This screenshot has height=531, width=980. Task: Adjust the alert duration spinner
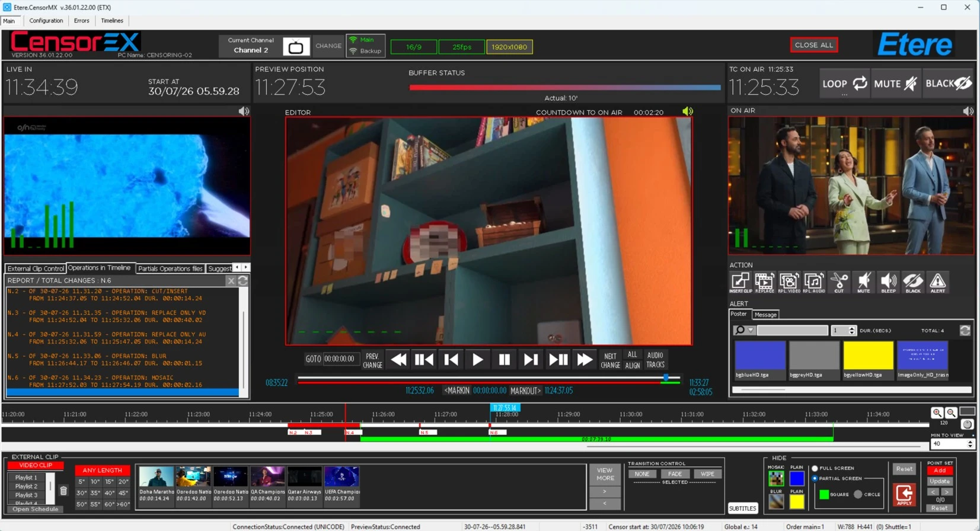[x=852, y=331]
